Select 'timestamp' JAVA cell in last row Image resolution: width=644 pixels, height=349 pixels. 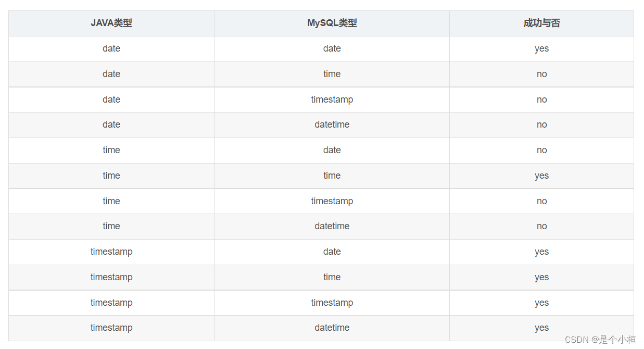point(111,328)
